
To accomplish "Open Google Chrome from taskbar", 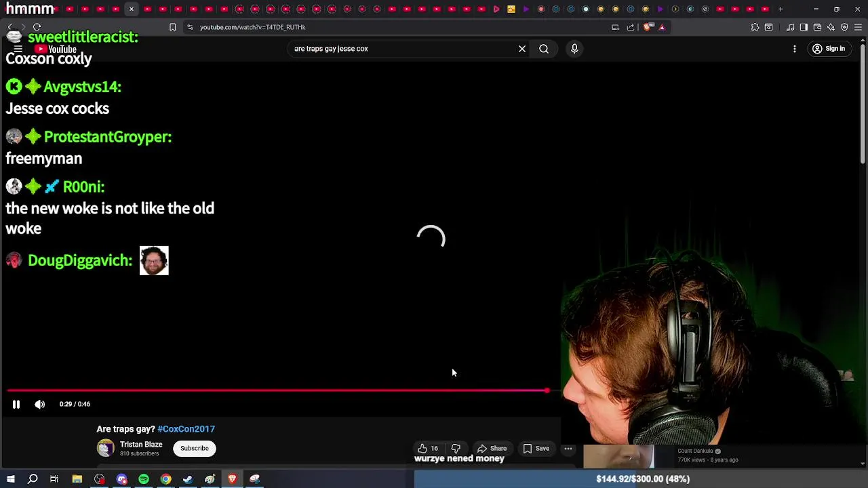I will (x=166, y=479).
